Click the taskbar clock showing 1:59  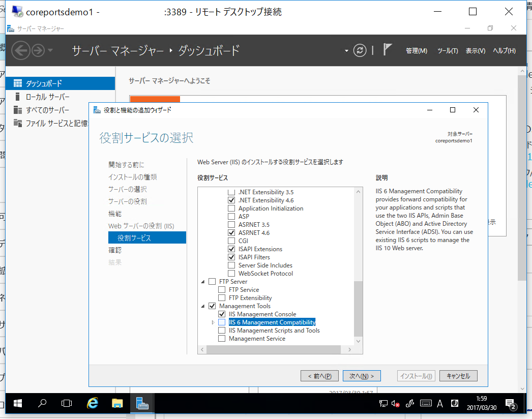pyautogui.click(x=482, y=403)
